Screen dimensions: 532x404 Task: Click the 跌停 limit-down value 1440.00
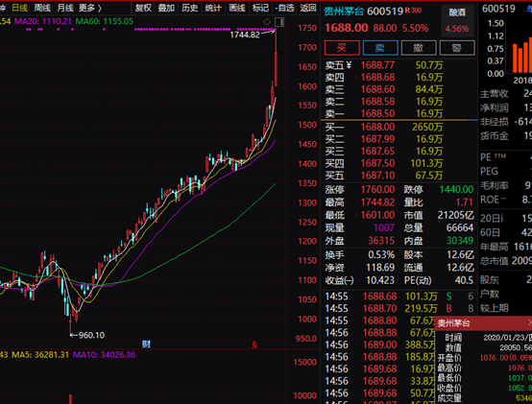point(456,189)
